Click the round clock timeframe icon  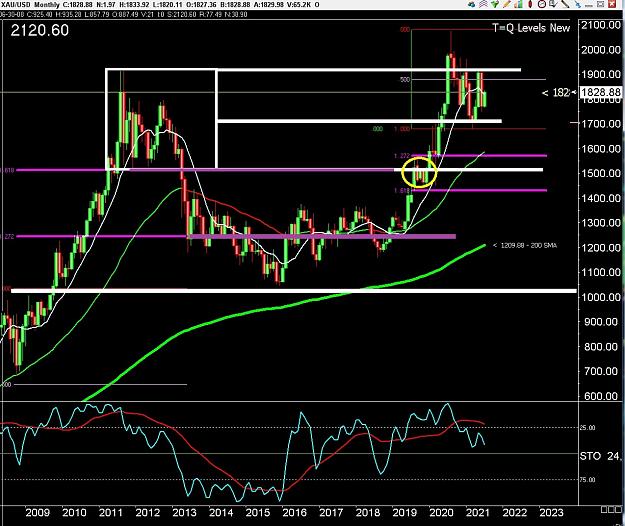pos(542,4)
